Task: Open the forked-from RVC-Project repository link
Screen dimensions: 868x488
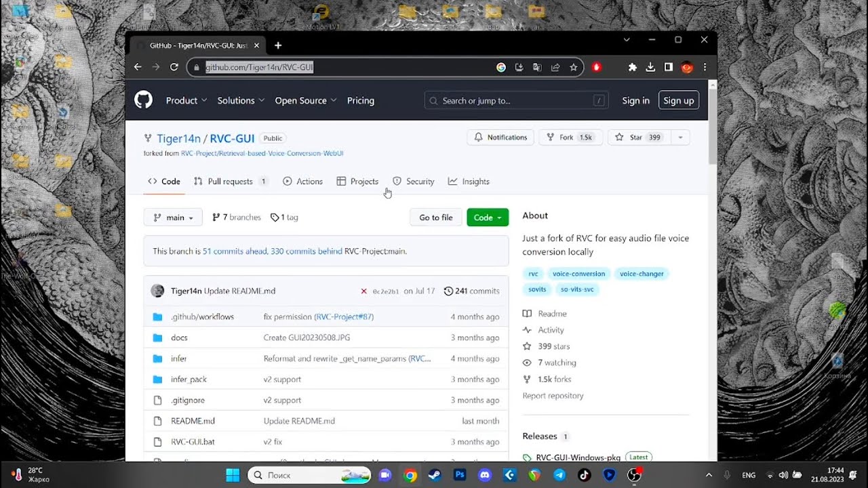Action: click(x=262, y=153)
